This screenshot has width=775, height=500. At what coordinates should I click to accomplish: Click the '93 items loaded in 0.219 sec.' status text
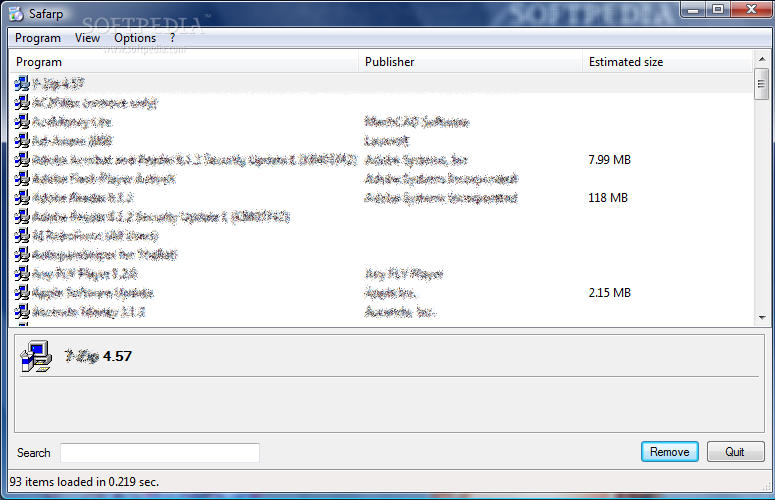[85, 482]
